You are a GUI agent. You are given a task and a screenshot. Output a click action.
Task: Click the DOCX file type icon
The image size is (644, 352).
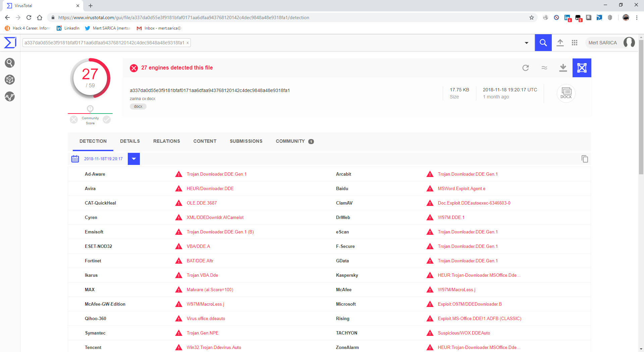pyautogui.click(x=566, y=93)
